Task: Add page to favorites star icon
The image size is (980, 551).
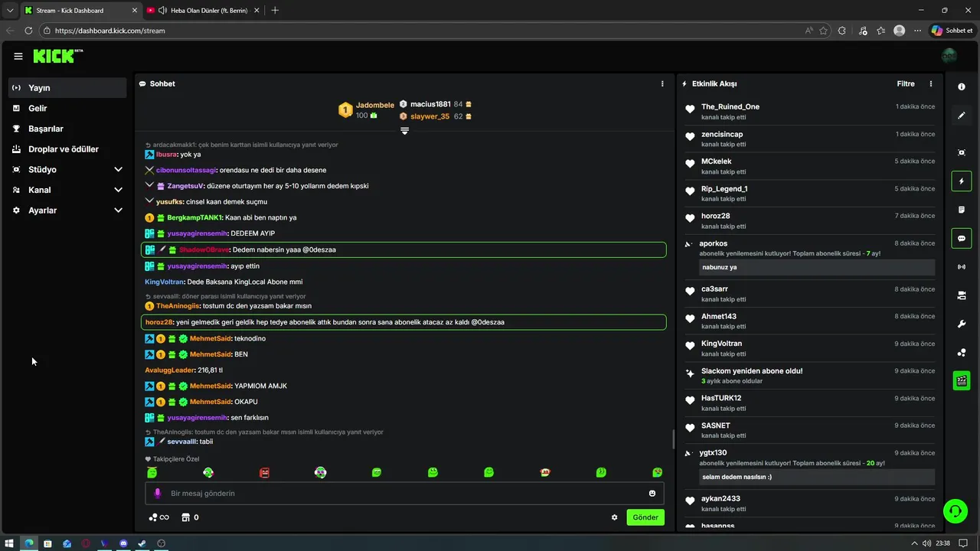Action: click(824, 31)
